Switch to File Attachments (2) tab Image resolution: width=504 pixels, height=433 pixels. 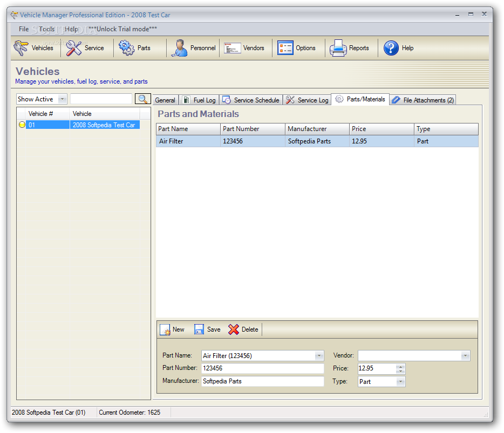(423, 100)
